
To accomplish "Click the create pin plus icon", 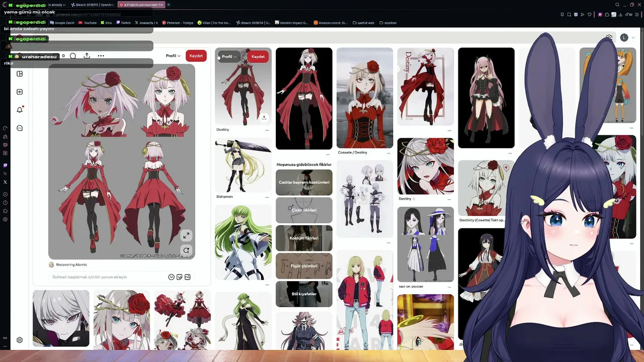I will (20, 92).
